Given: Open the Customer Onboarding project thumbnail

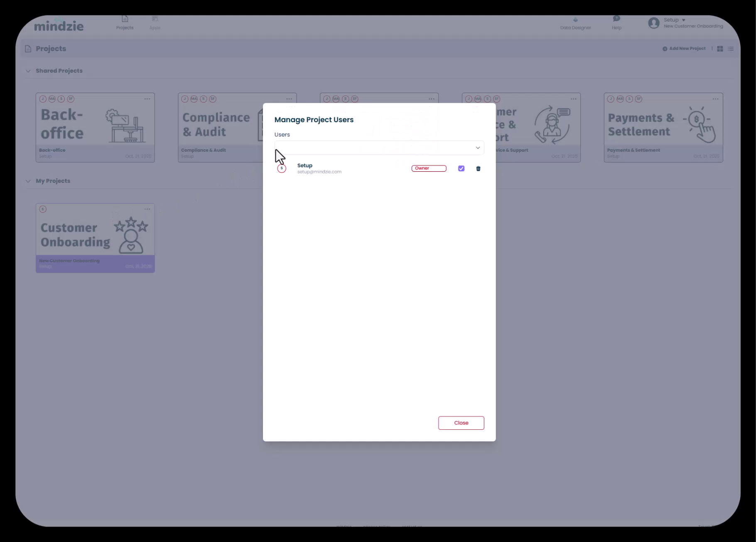Looking at the screenshot, I should pyautogui.click(x=95, y=235).
